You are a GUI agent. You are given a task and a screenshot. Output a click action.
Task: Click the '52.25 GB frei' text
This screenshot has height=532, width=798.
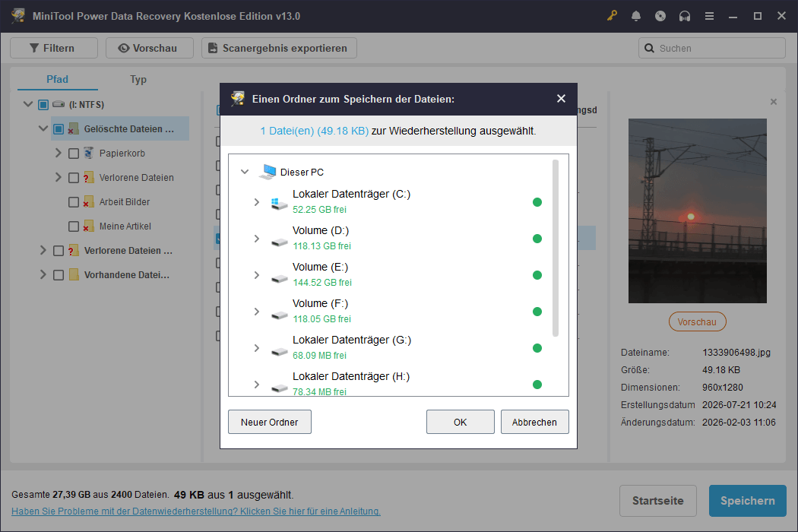click(x=320, y=209)
